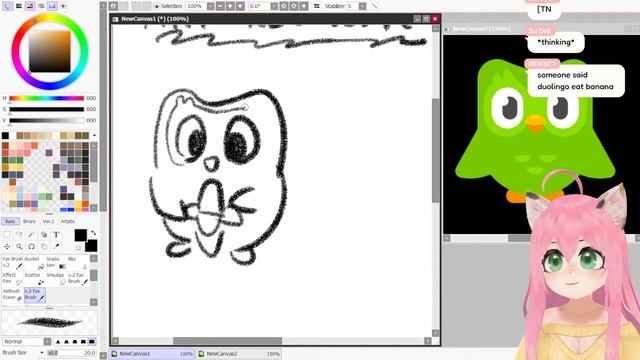The image size is (640, 360).
Task: Adjust the V value slider
Action: (x=47, y=120)
